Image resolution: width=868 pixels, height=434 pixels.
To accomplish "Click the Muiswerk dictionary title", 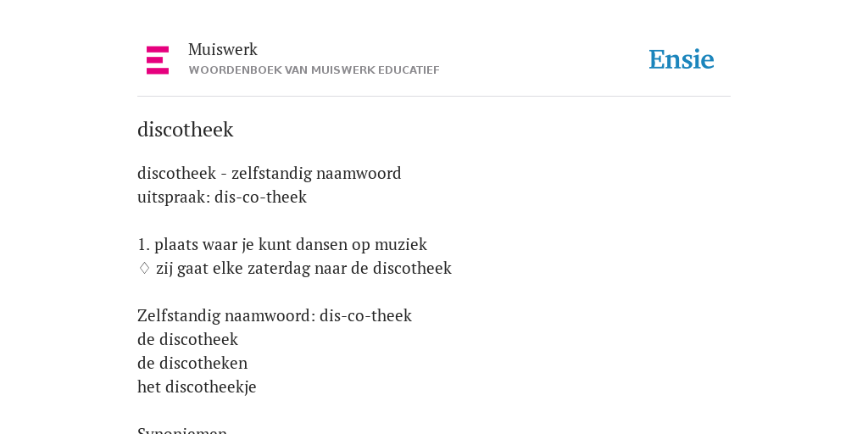I will pos(223,49).
